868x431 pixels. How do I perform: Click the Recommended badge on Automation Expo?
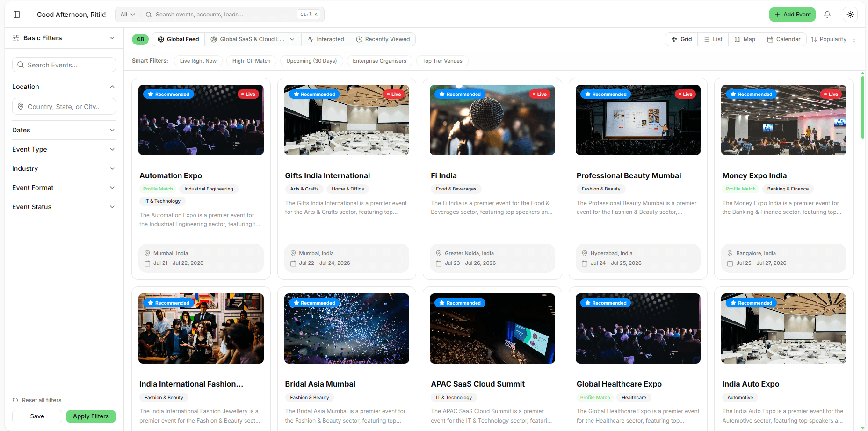point(168,94)
